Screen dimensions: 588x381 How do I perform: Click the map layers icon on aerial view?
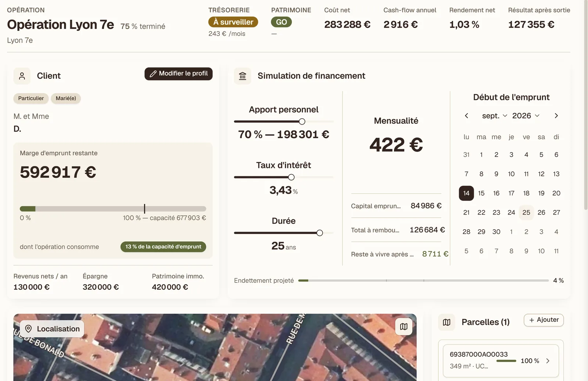point(404,327)
